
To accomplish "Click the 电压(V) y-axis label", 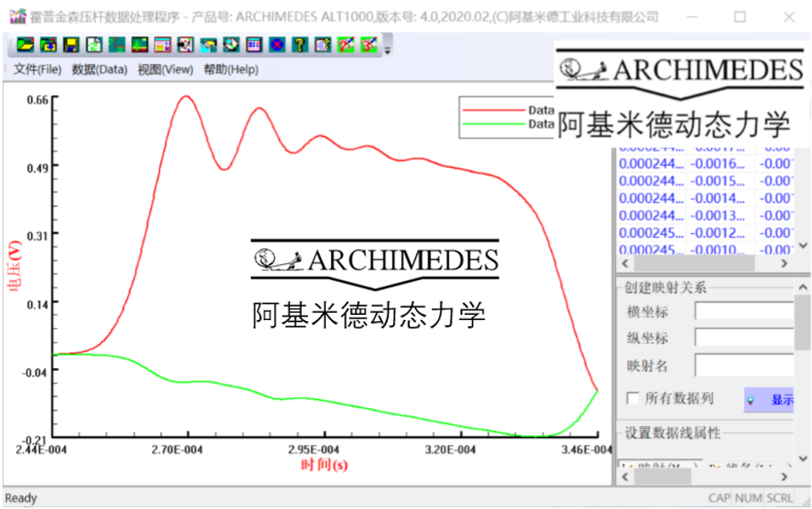I will pyautogui.click(x=14, y=266).
